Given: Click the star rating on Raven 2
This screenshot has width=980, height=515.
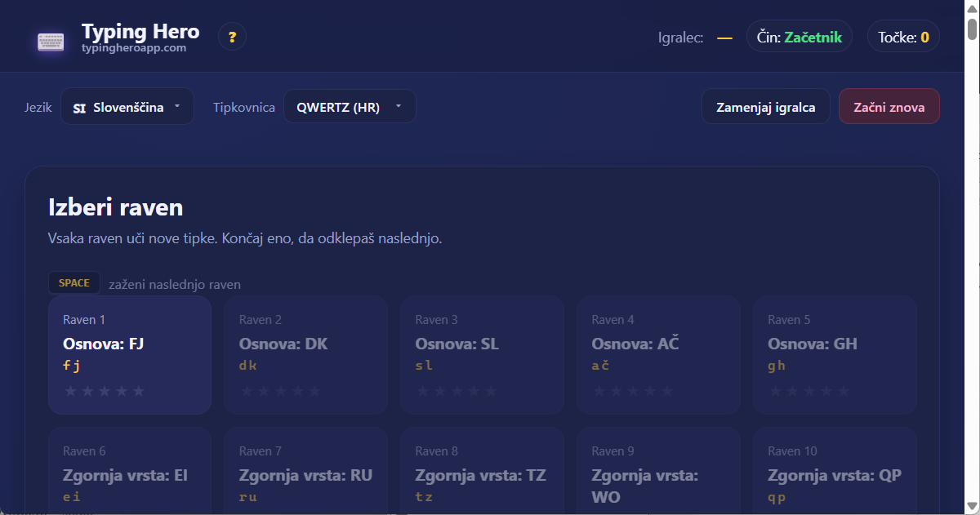Looking at the screenshot, I should coord(280,391).
